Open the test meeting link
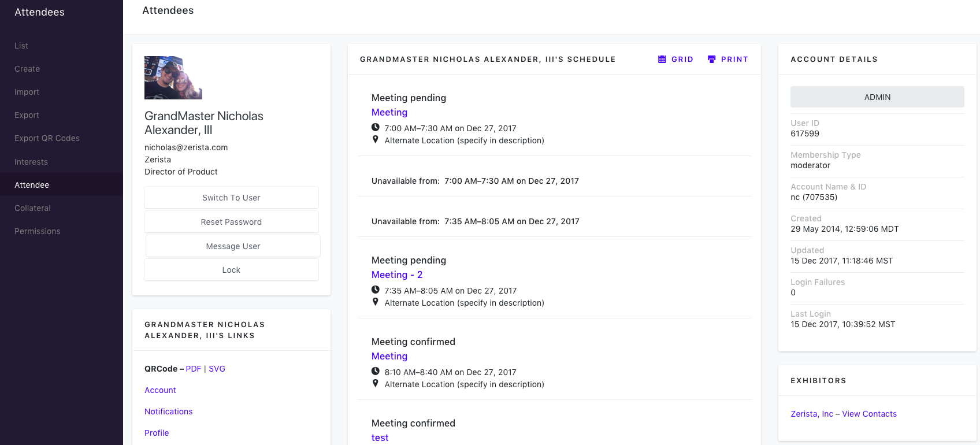 [x=380, y=437]
